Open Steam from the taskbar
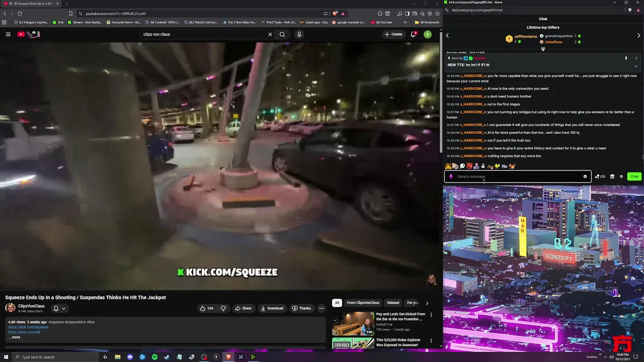Viewport: 644px width, 362px height. tap(167, 357)
